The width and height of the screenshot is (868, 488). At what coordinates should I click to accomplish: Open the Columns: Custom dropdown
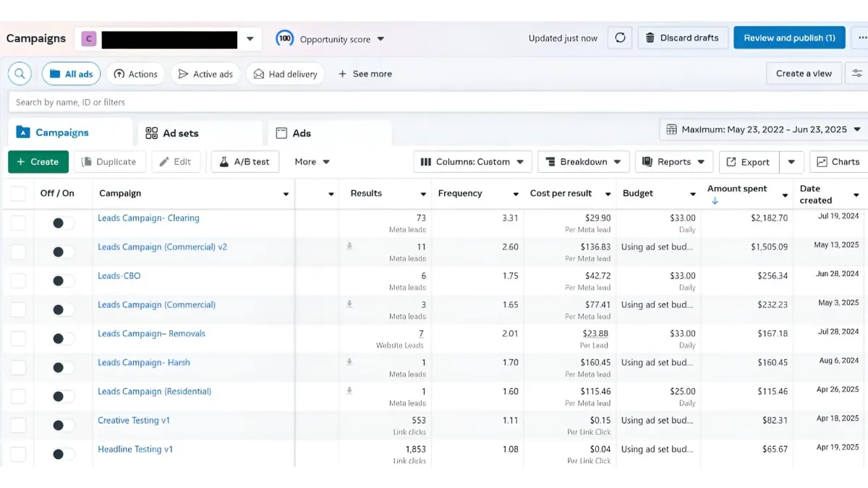tap(472, 162)
